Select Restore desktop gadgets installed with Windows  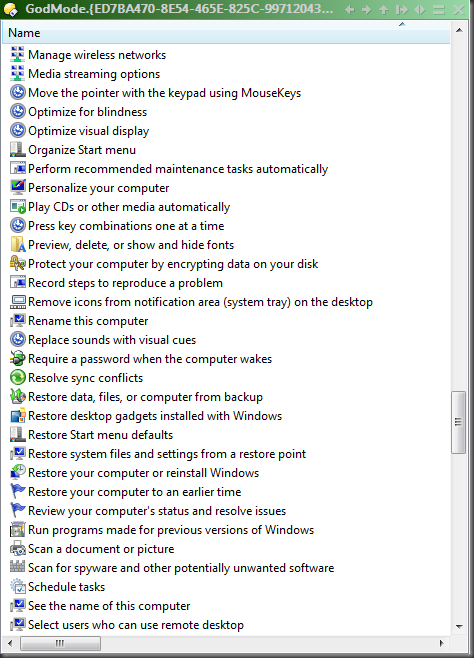pos(155,416)
